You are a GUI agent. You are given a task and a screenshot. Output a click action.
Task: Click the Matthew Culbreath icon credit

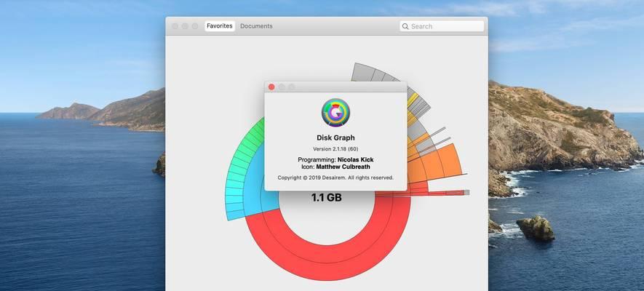(x=343, y=167)
